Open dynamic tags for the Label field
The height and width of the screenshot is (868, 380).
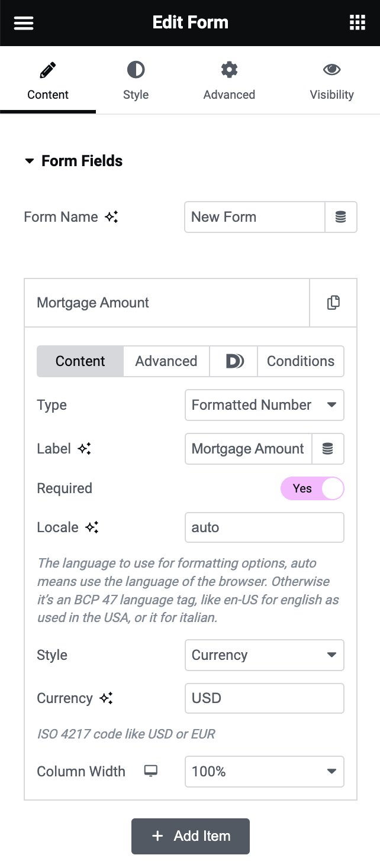(328, 449)
